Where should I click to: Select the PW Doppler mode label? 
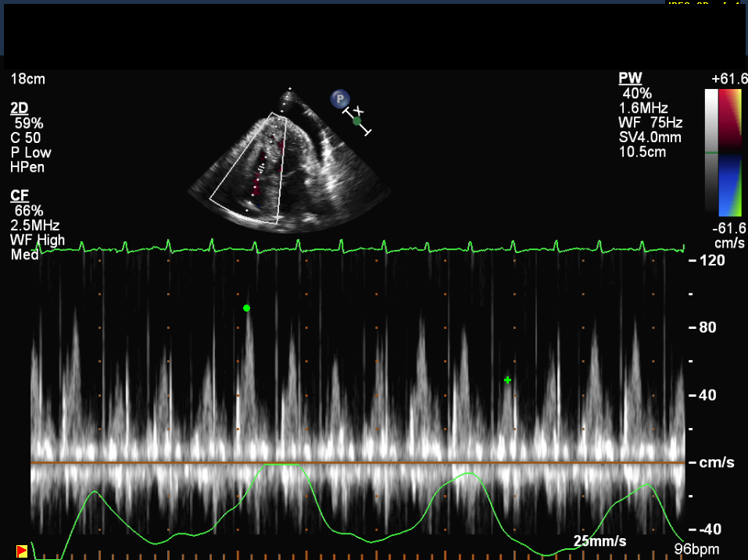tap(628, 78)
